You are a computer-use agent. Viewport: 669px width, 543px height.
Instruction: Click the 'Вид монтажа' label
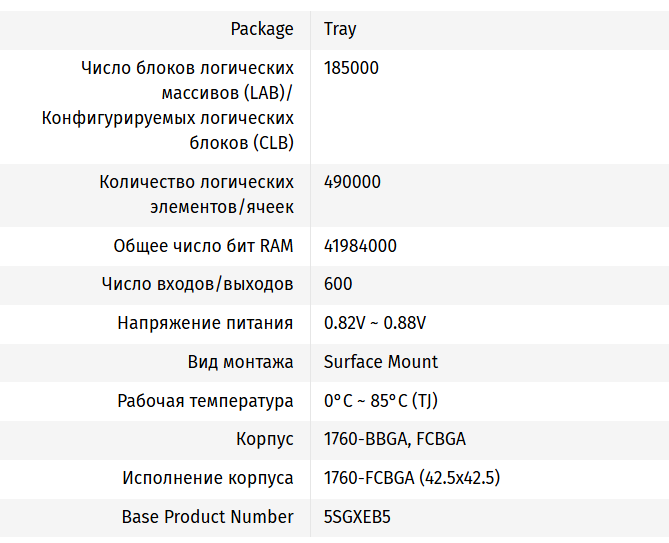tap(240, 362)
